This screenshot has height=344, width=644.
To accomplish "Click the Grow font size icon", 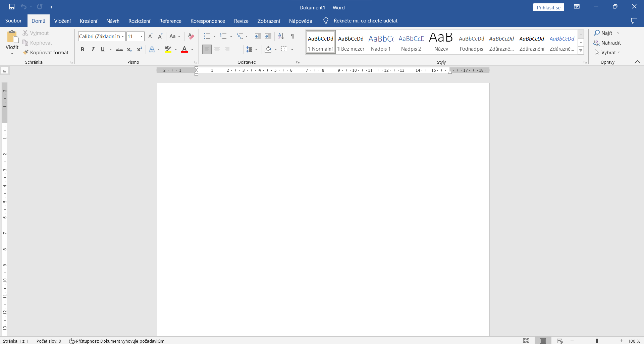I will 150,36.
